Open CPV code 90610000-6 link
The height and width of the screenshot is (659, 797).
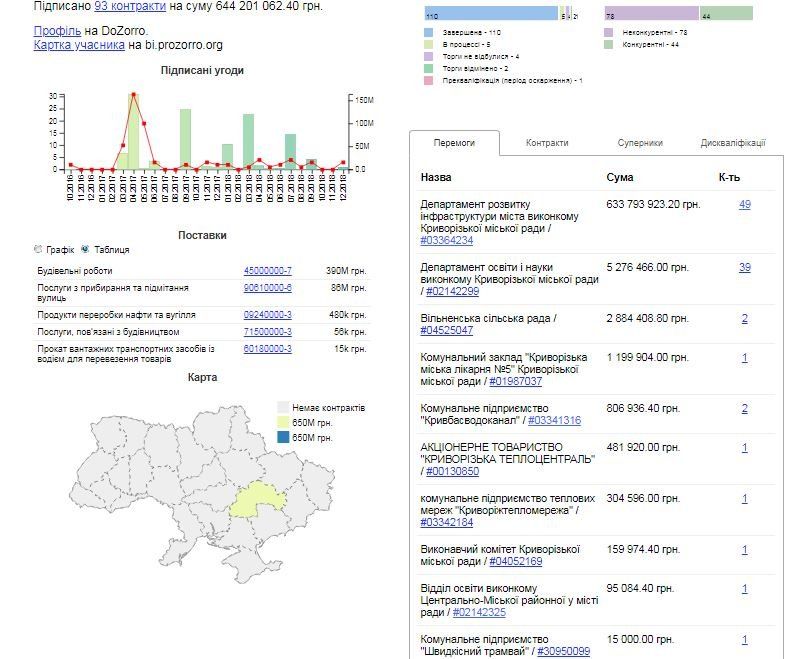tap(267, 288)
